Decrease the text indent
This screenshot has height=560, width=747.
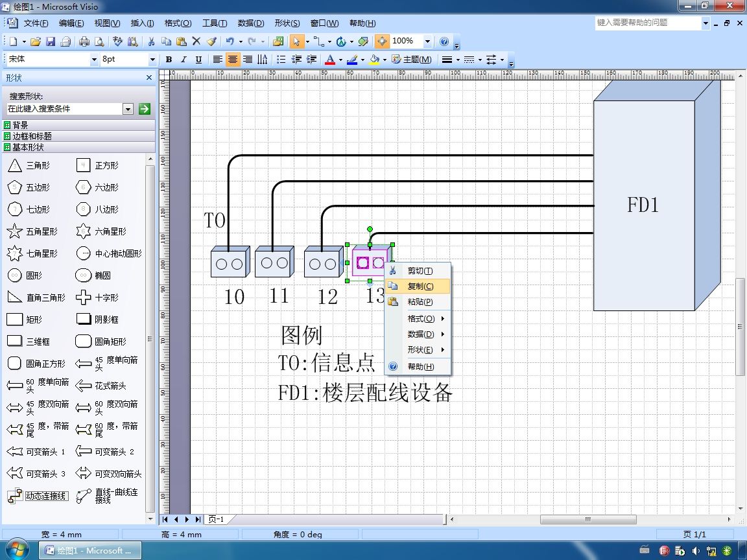(x=296, y=60)
